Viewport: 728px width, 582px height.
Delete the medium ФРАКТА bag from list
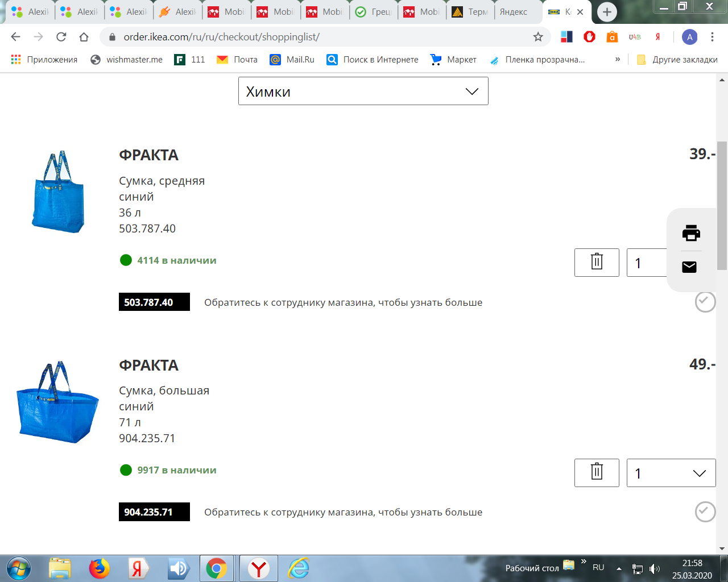(x=597, y=263)
